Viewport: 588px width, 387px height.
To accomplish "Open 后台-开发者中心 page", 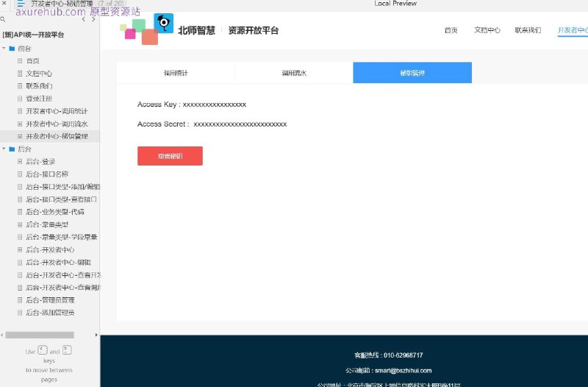I will click(50, 249).
